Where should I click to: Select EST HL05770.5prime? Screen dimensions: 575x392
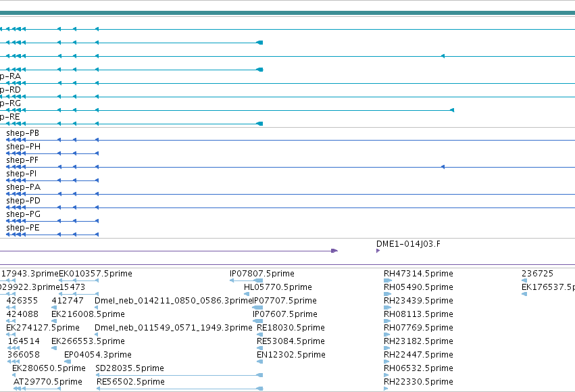278,287
